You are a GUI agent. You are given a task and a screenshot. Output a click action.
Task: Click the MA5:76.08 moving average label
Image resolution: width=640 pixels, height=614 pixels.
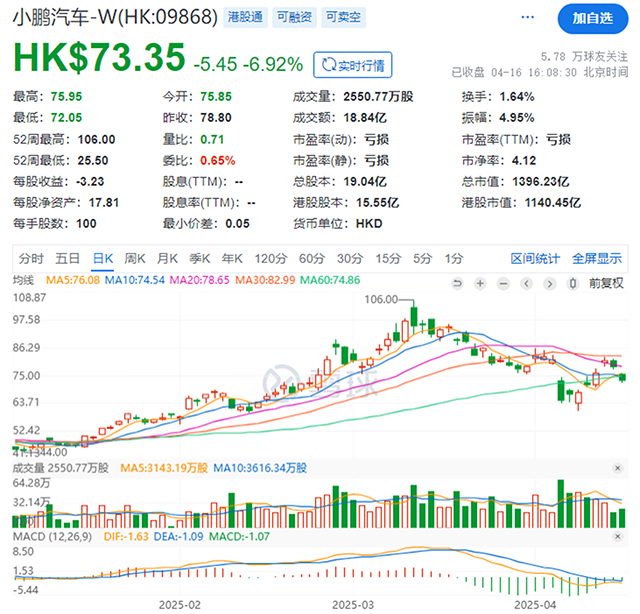pyautogui.click(x=73, y=280)
